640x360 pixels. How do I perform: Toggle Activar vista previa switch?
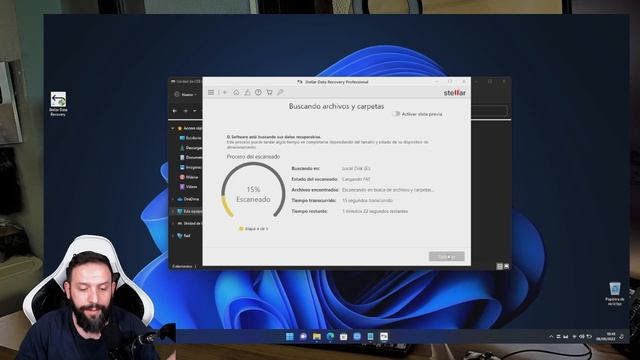396,114
